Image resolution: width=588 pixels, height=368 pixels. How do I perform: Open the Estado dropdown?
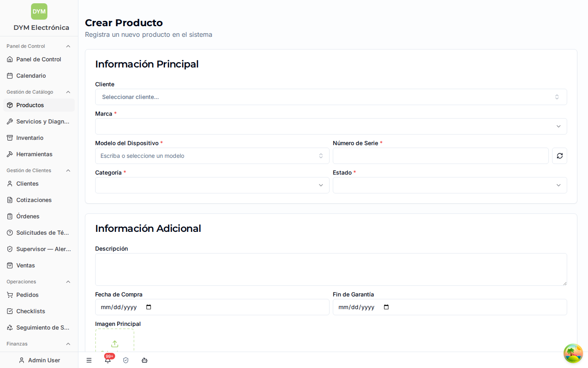450,185
